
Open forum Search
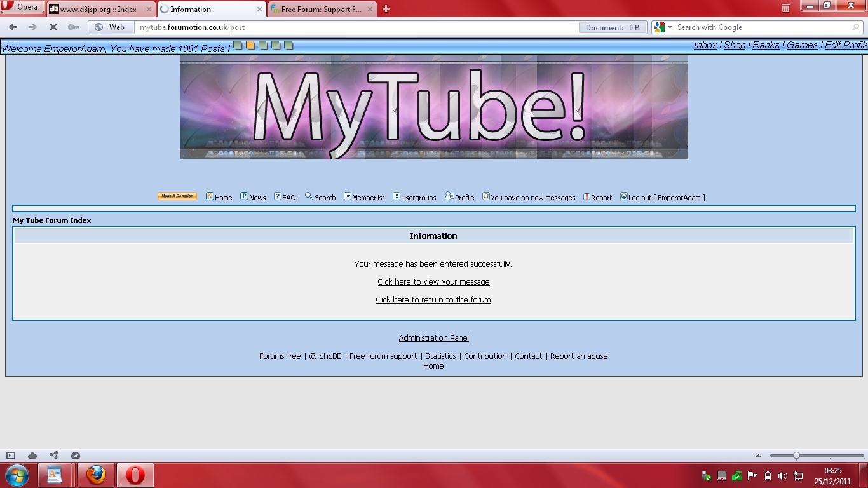325,198
